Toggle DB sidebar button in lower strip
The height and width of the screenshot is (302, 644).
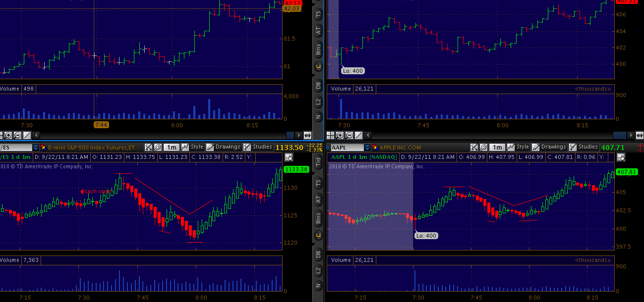pos(318,254)
